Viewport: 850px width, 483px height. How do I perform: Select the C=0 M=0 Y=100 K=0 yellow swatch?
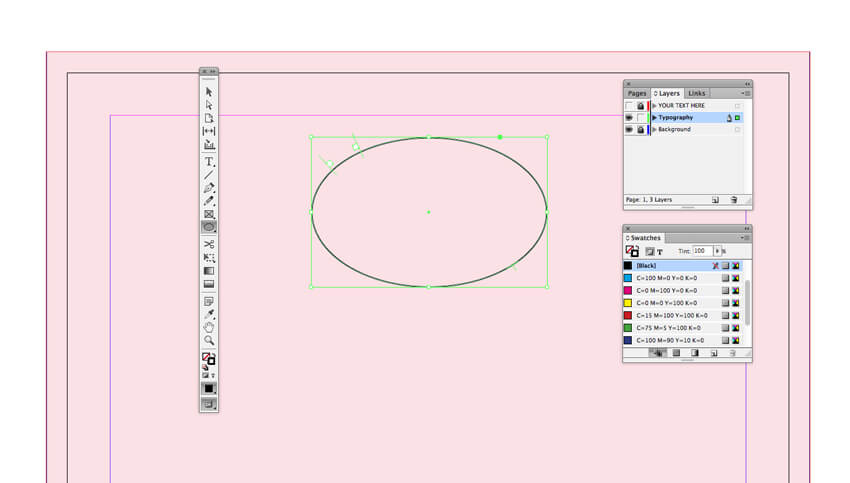[x=682, y=303]
